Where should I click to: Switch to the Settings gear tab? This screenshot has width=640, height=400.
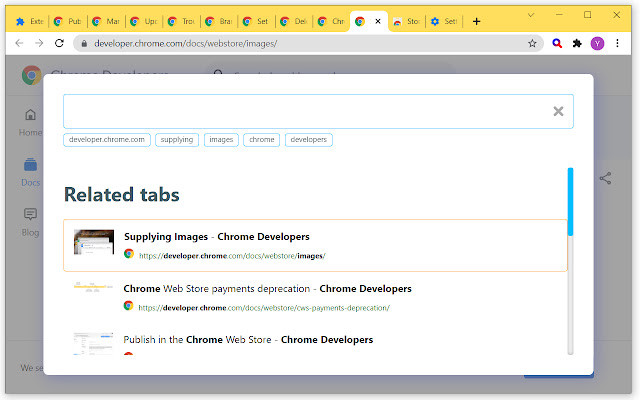(444, 21)
